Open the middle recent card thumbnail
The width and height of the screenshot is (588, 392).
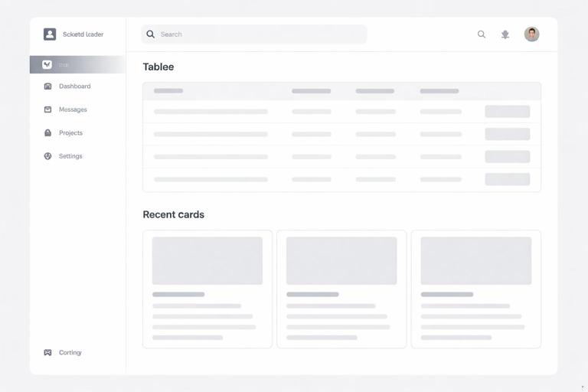pyautogui.click(x=341, y=260)
